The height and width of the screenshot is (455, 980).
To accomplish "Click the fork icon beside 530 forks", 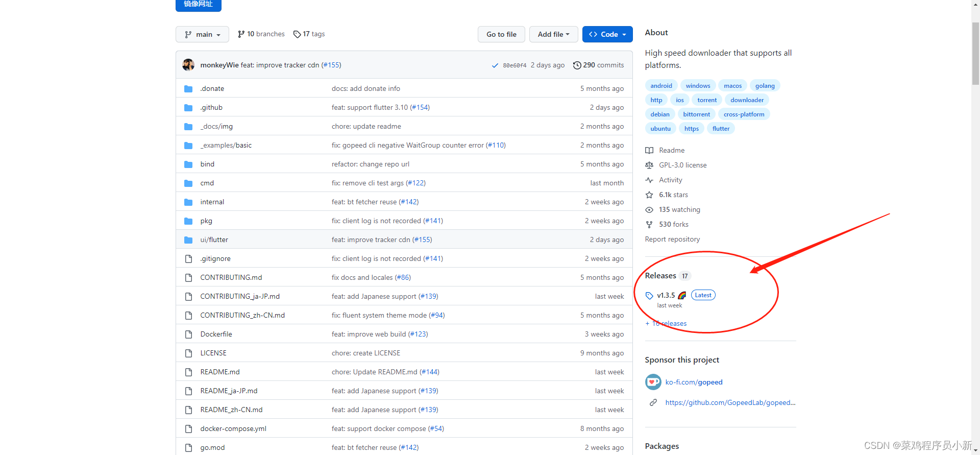I will [649, 225].
